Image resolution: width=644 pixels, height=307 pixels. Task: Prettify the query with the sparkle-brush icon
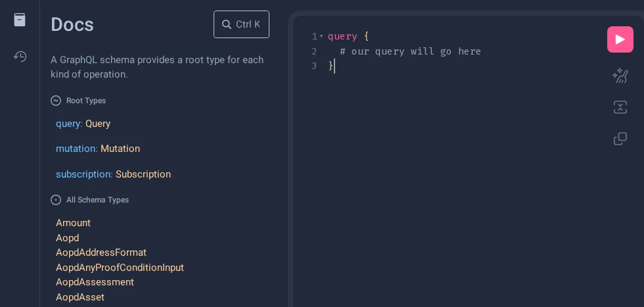tap(620, 76)
